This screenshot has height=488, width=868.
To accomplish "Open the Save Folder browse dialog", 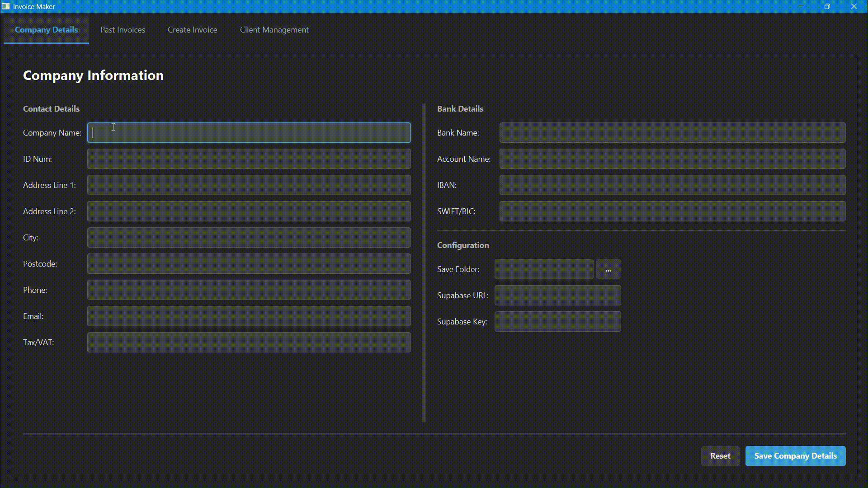I will (608, 269).
